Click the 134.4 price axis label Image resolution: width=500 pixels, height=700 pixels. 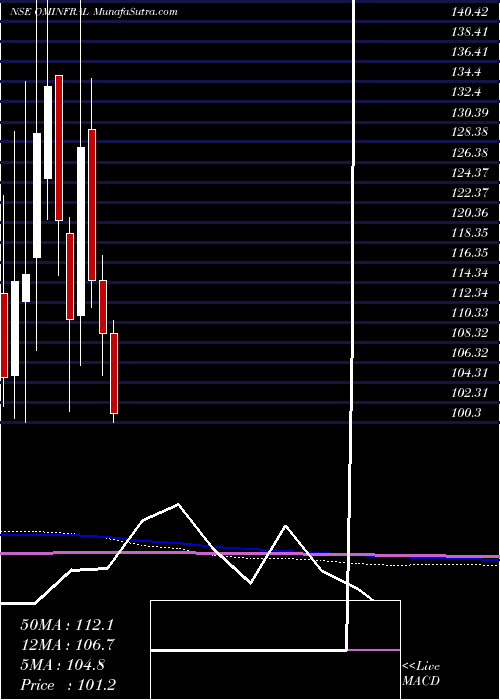click(466, 72)
